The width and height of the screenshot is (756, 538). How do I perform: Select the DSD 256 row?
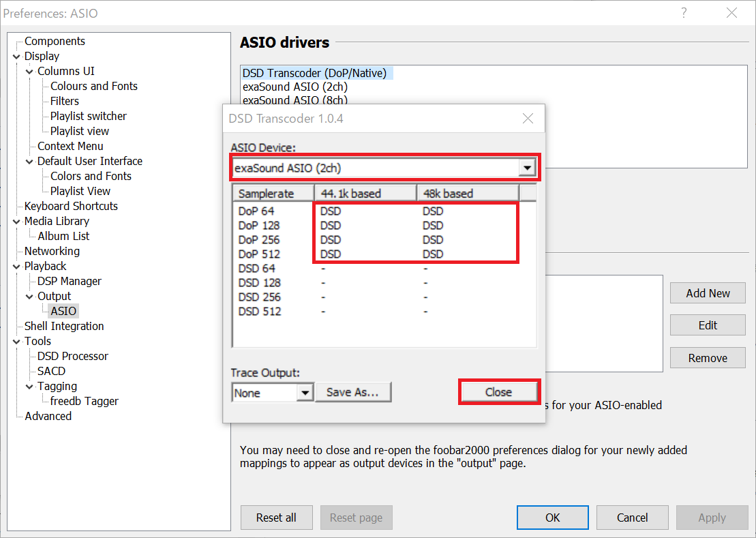(384, 297)
